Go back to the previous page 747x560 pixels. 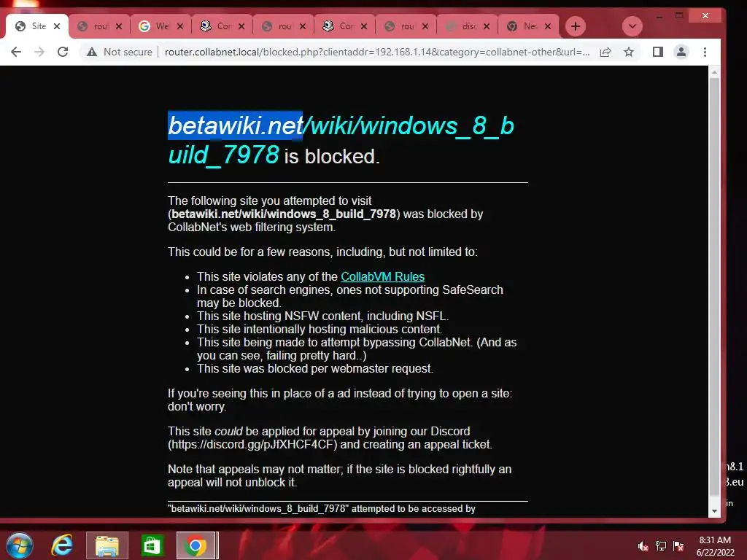click(x=16, y=52)
